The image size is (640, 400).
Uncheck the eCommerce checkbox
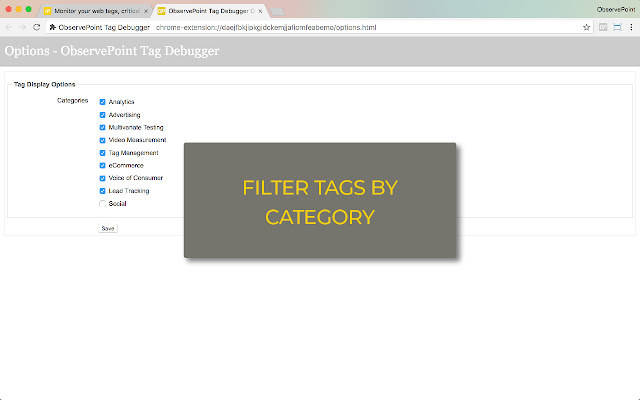[x=102, y=166]
